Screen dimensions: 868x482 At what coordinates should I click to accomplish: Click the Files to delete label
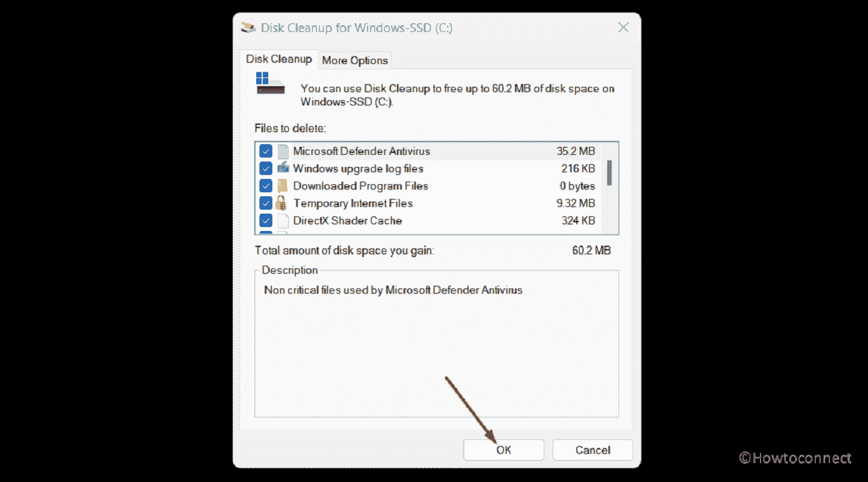tap(290, 128)
